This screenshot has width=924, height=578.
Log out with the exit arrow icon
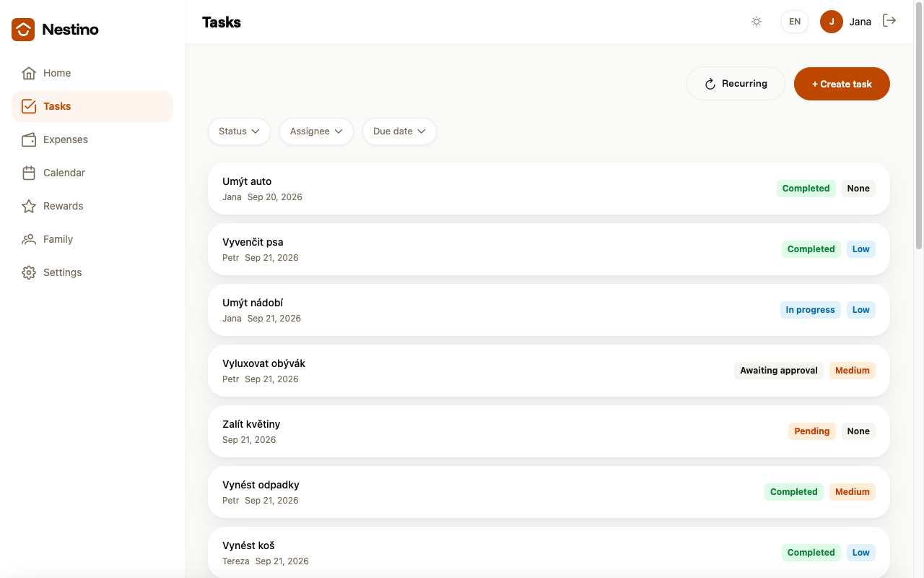(889, 21)
